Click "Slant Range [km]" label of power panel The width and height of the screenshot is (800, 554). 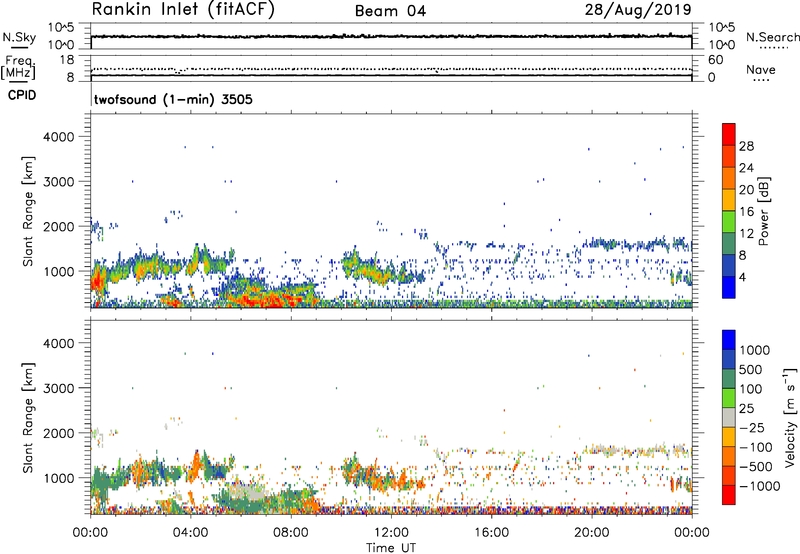pos(28,211)
